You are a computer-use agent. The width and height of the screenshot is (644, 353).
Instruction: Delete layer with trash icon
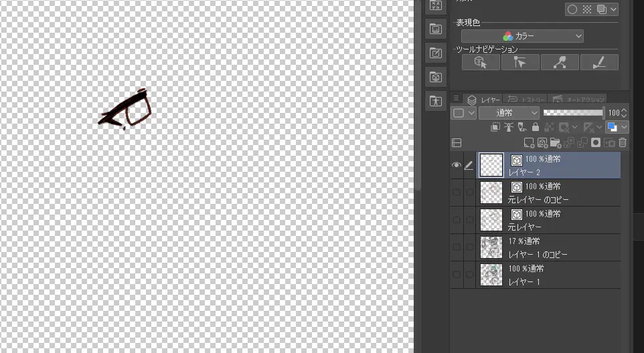[x=623, y=142]
